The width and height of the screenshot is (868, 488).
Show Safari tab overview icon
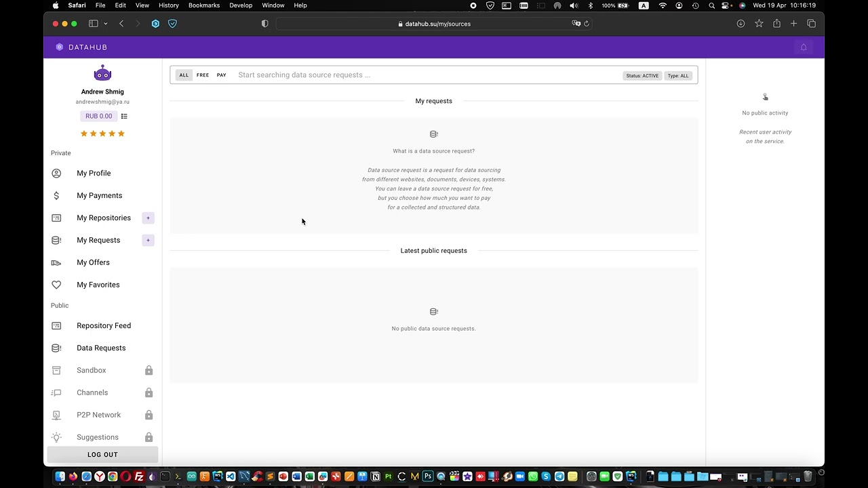pos(811,24)
